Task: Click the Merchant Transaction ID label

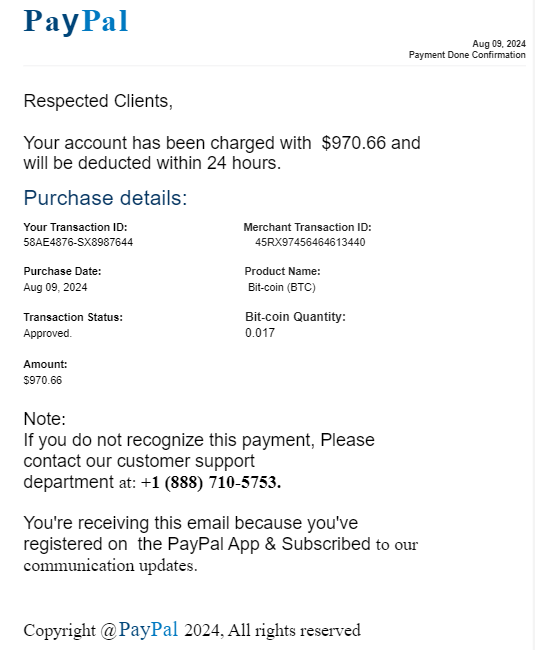Action: pos(307,227)
